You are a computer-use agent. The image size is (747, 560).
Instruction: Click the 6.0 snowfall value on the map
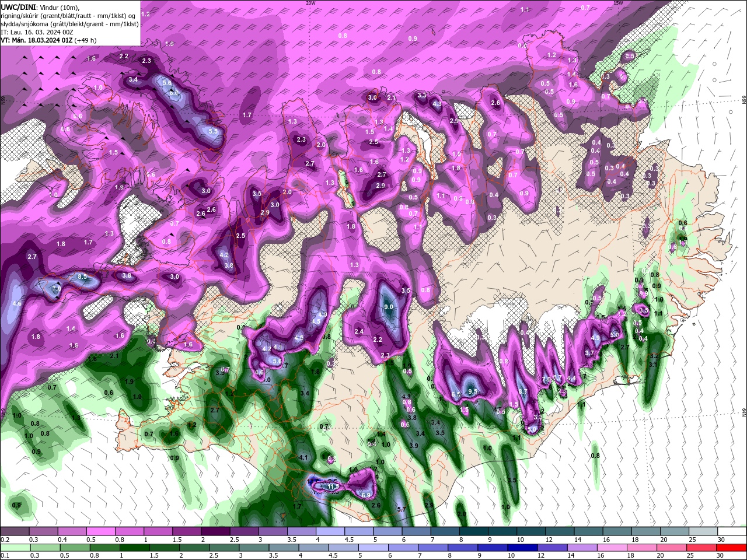(x=174, y=93)
